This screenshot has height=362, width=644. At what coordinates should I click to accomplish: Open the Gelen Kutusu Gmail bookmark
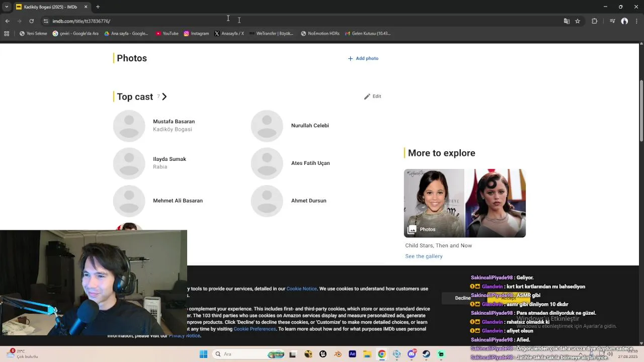[x=367, y=34]
